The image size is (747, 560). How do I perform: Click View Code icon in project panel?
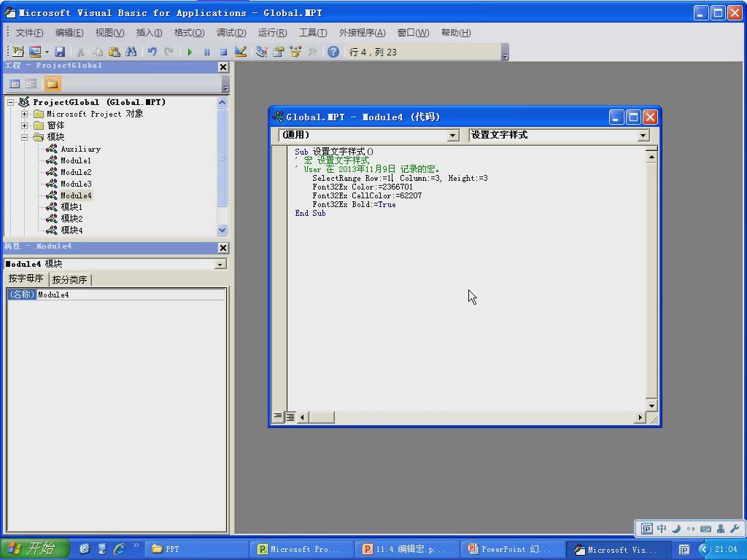[15, 85]
